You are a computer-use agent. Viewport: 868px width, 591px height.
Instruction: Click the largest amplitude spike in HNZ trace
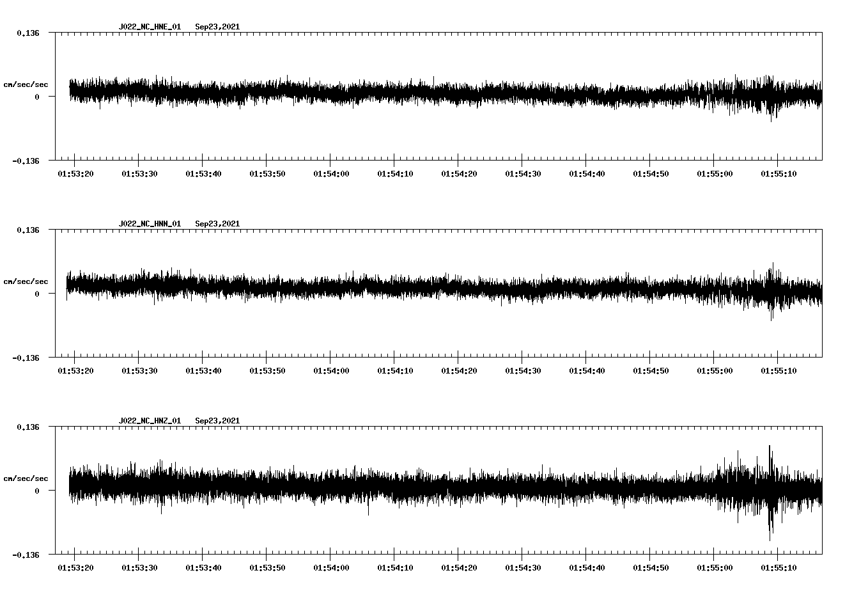(770, 492)
